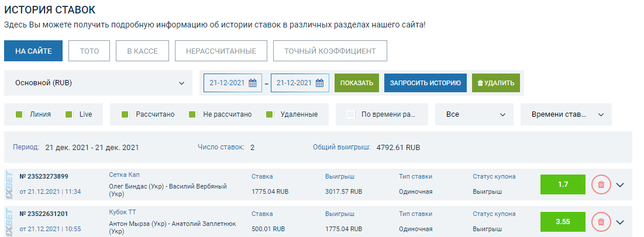Viewport: 644px width, 237px height.
Task: Switch to the НЕРАССЧИТАННЫЕ tab
Action: click(x=221, y=51)
